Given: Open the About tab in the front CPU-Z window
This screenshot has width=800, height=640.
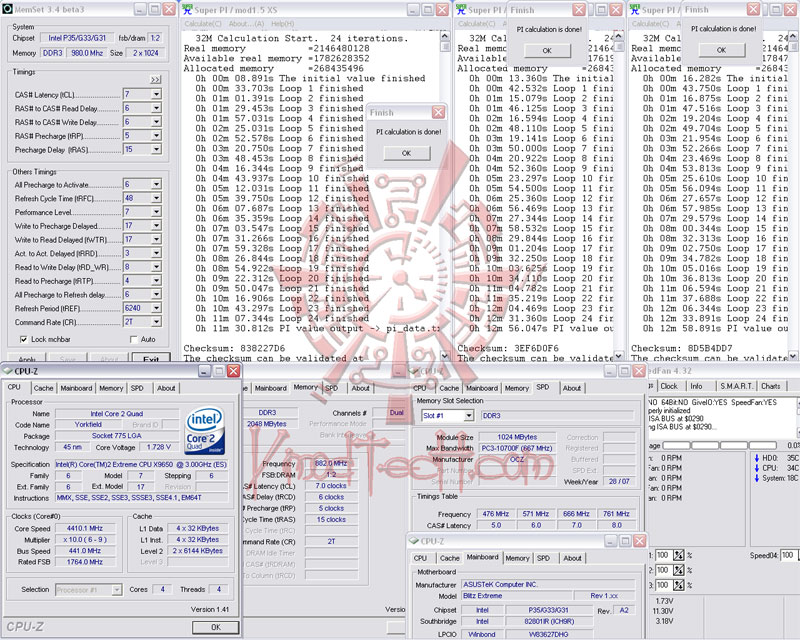Looking at the screenshot, I should pyautogui.click(x=166, y=388).
